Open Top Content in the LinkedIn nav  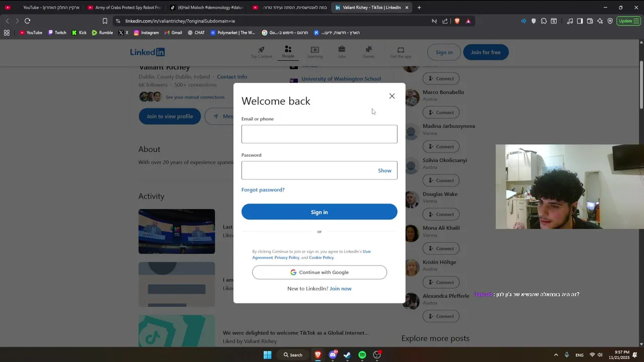261,52
